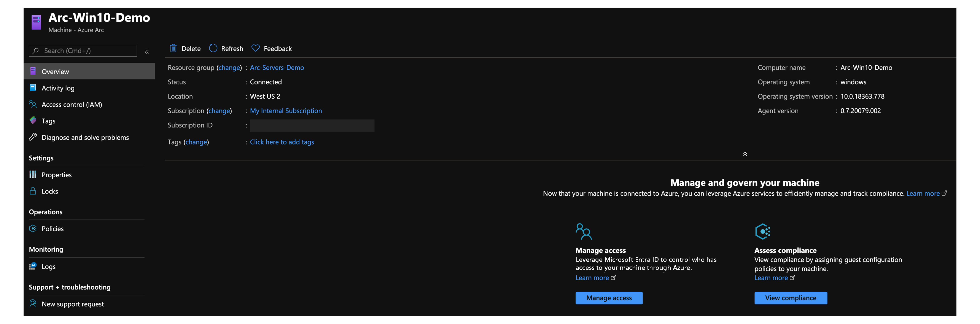Collapse the essentials section with up chevrons

coord(745,154)
